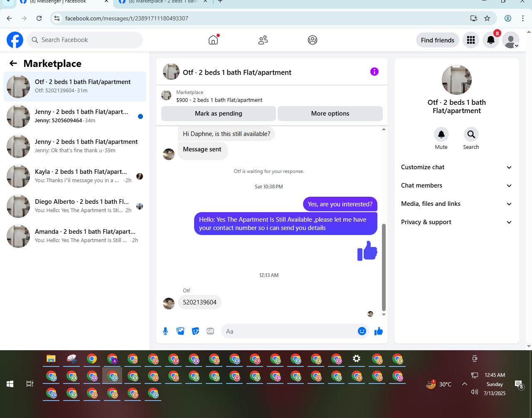
Task: Open the Settings gear in the taskbar
Action: click(x=357, y=359)
